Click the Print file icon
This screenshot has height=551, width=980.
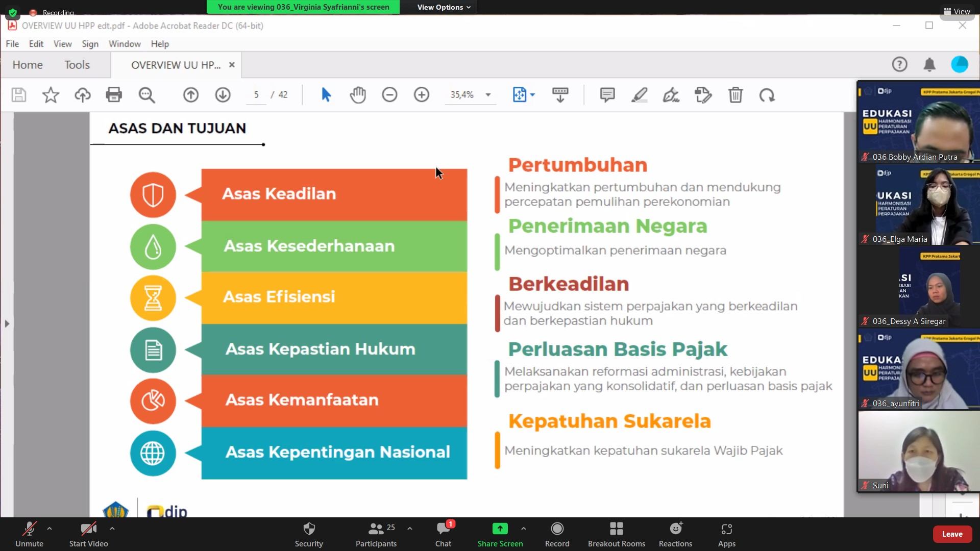[114, 95]
